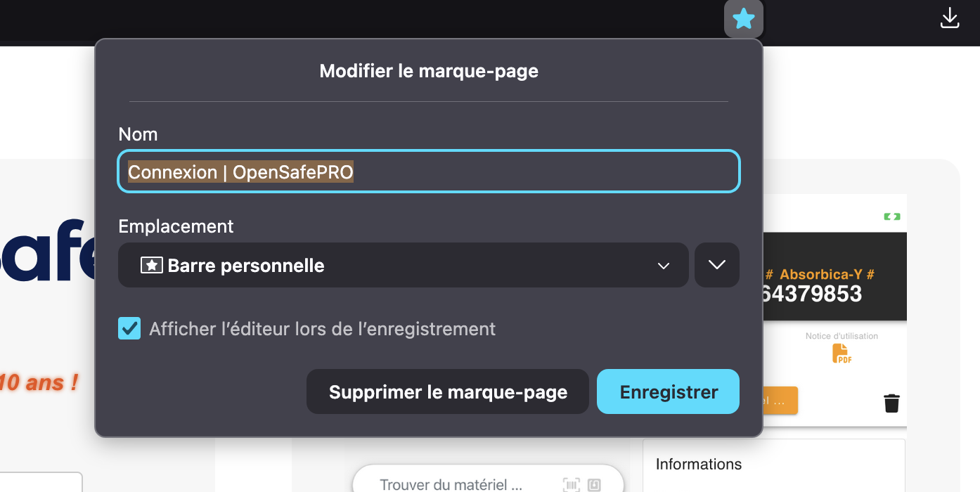Expand the folder tree with the standalone chevron
The width and height of the screenshot is (980, 492).
point(716,265)
